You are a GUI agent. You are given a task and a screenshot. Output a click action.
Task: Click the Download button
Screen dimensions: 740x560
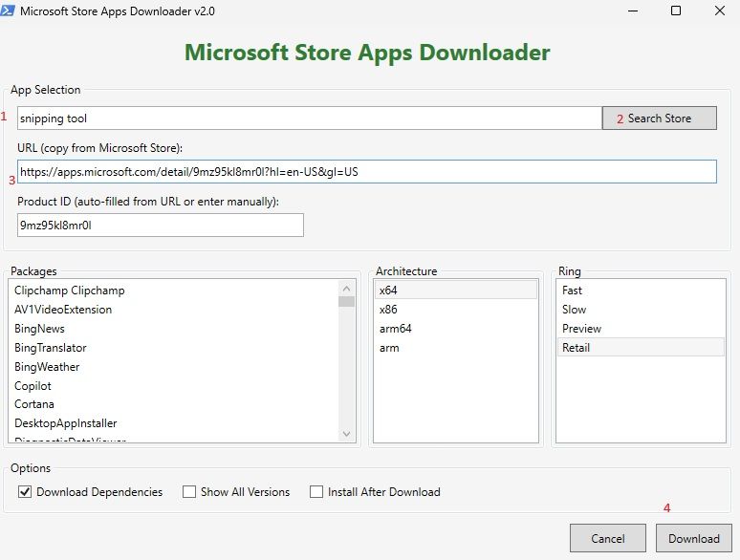693,538
